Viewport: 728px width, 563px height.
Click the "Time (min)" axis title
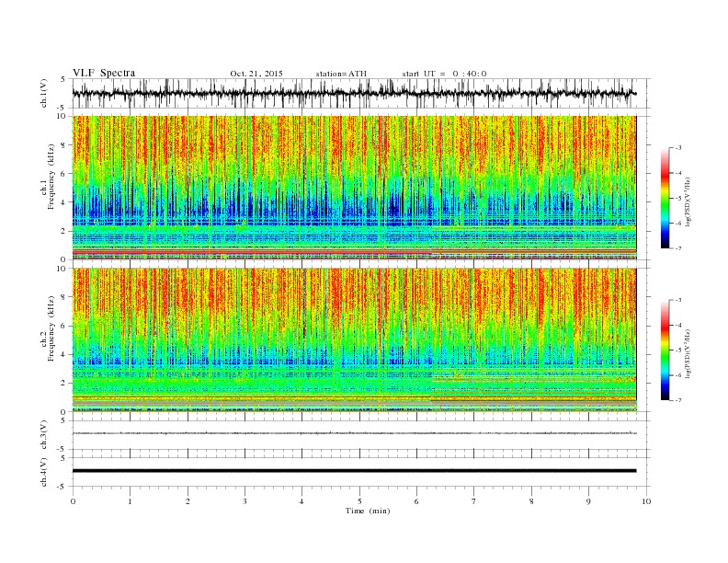coord(368,511)
